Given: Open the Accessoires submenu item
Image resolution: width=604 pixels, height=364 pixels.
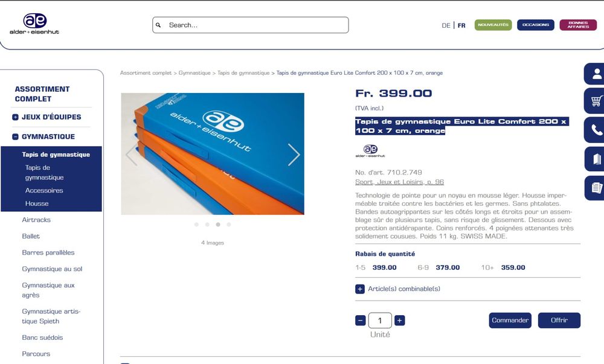Looking at the screenshot, I should [x=44, y=191].
